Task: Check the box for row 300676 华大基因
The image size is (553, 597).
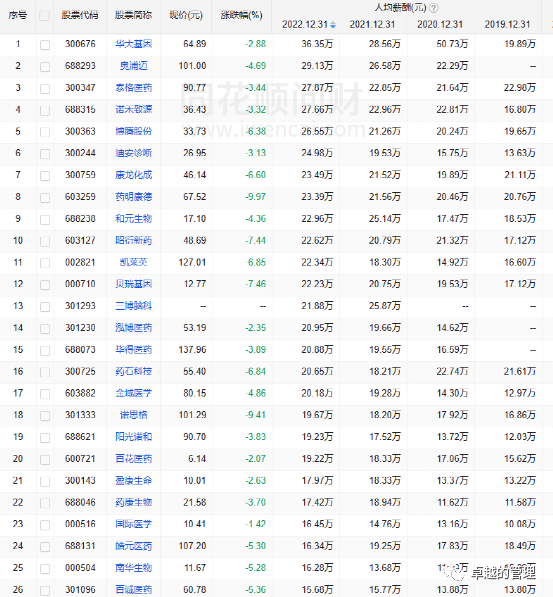Action: tap(45, 45)
